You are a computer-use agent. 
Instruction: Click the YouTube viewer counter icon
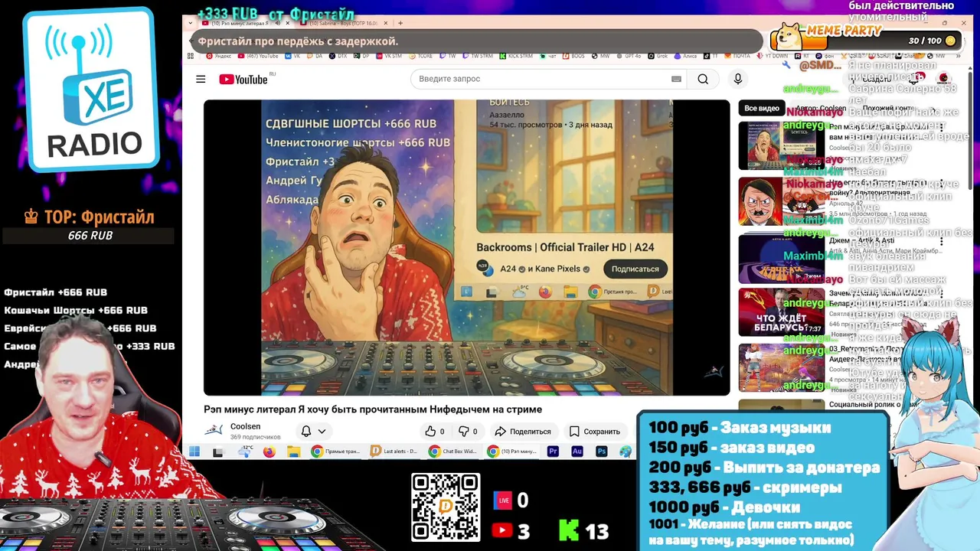click(x=502, y=530)
